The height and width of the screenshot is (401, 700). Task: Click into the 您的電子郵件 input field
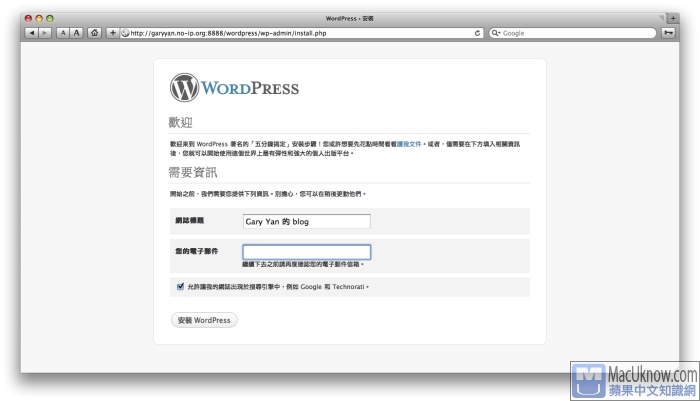point(306,252)
